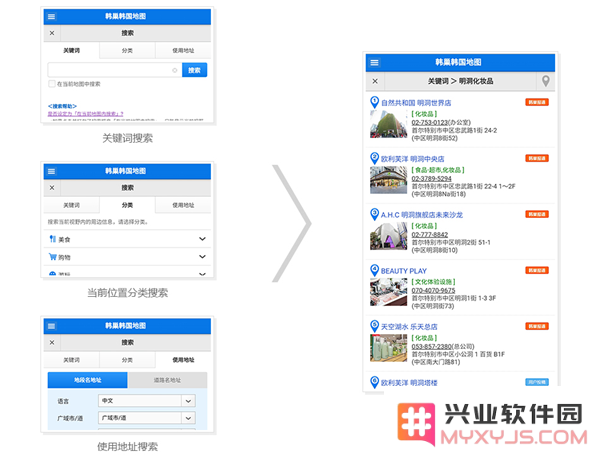This screenshot has height=461, width=600.
Task: Open the 语言 dropdown showing 中文
Action: (x=147, y=401)
